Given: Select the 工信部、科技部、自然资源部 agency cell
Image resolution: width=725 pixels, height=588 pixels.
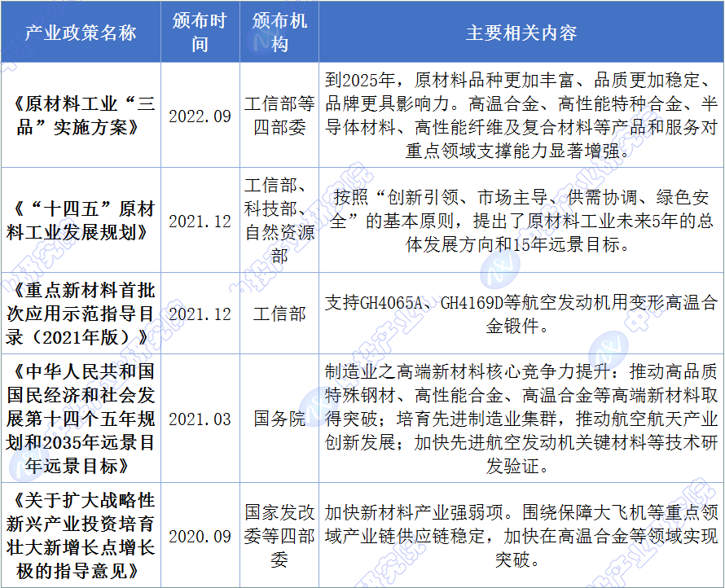Looking at the screenshot, I should coord(279,221).
